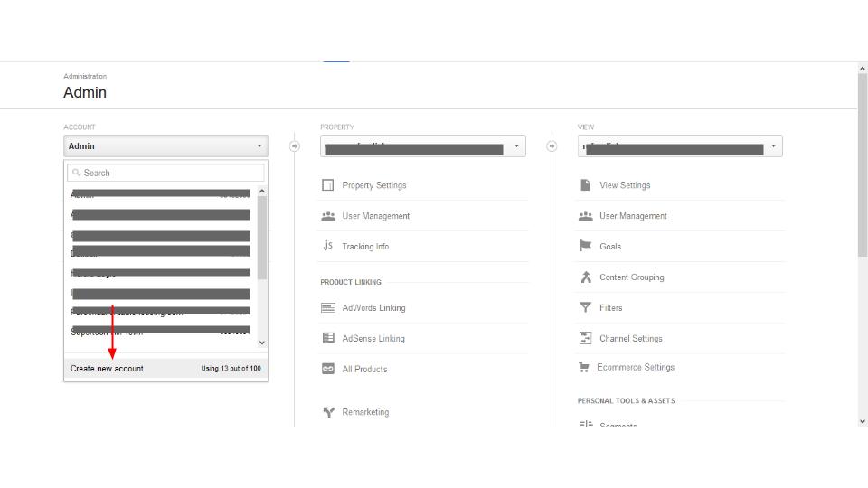Click the View Settings document icon
The height and width of the screenshot is (488, 868).
[x=585, y=184]
